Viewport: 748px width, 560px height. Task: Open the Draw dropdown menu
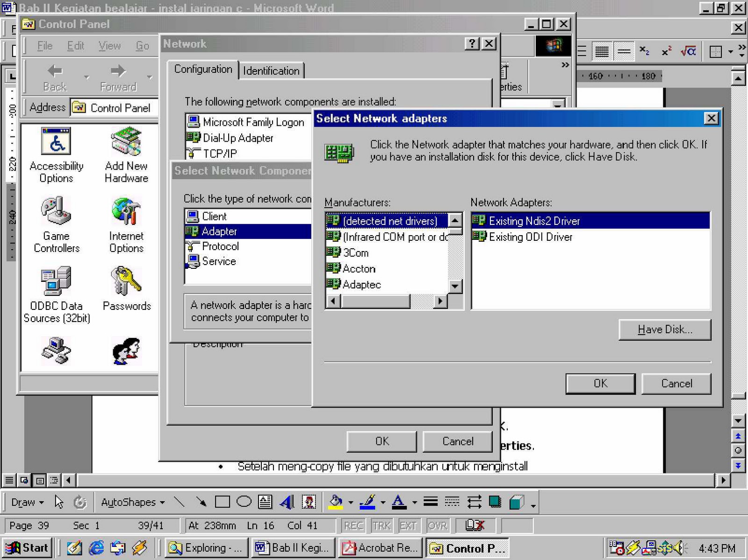27,502
